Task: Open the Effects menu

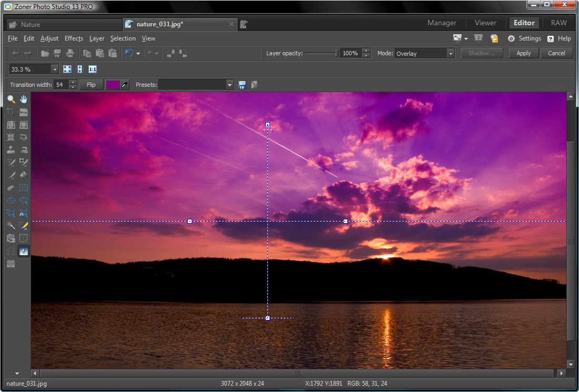Action: (x=74, y=38)
